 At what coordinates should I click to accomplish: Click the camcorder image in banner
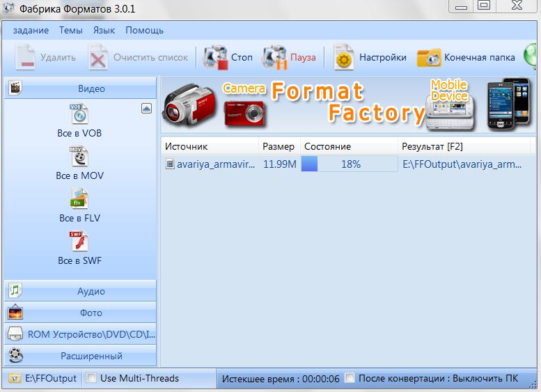click(190, 105)
